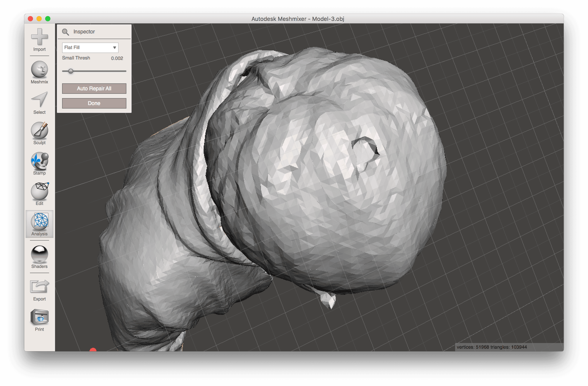Image resolution: width=588 pixels, height=386 pixels.
Task: Open the Sculpt brush tool
Action: [39, 133]
